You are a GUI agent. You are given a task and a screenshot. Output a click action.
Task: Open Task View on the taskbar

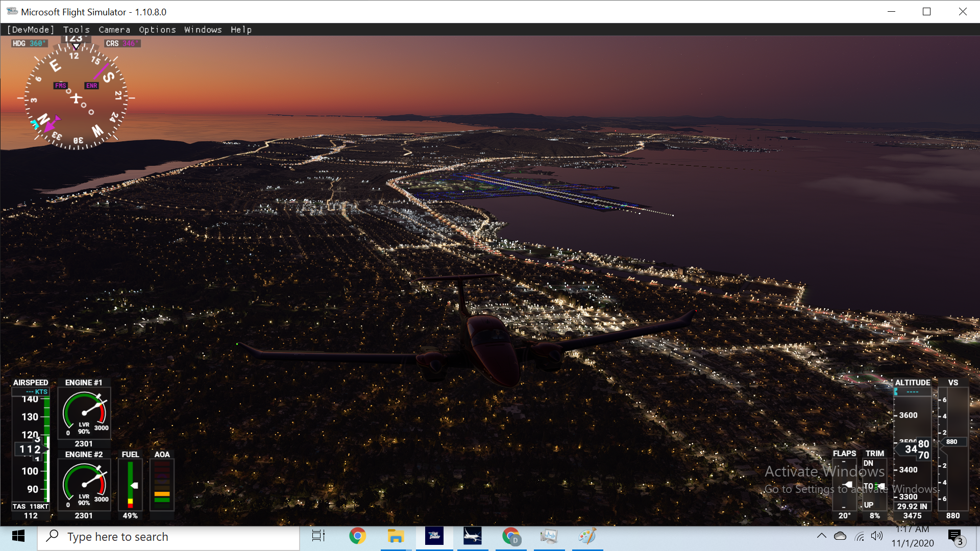(318, 537)
